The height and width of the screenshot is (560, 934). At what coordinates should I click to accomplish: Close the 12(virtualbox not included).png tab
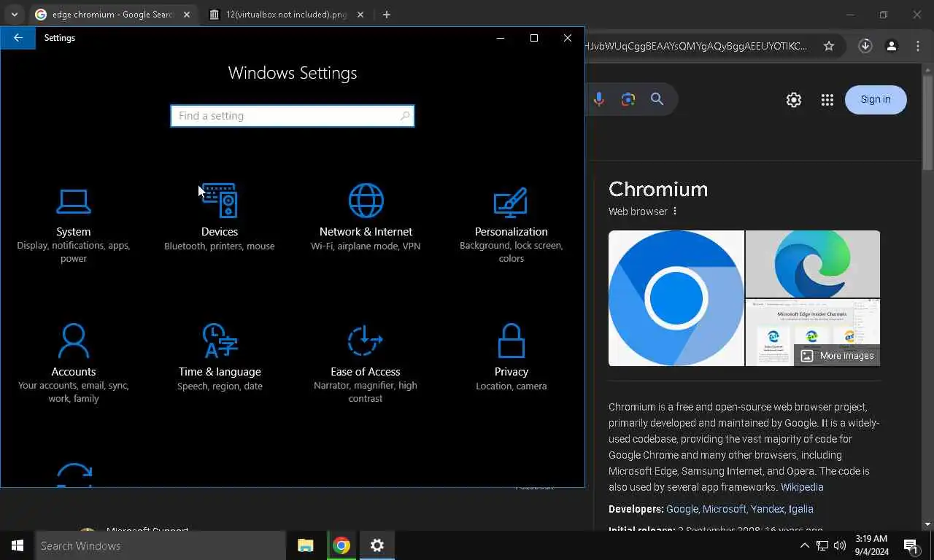360,15
